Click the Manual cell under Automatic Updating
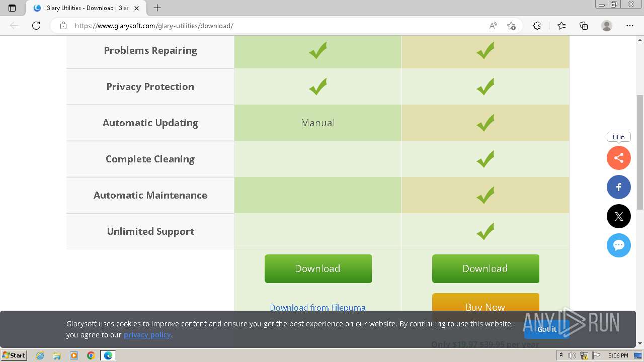 318,123
